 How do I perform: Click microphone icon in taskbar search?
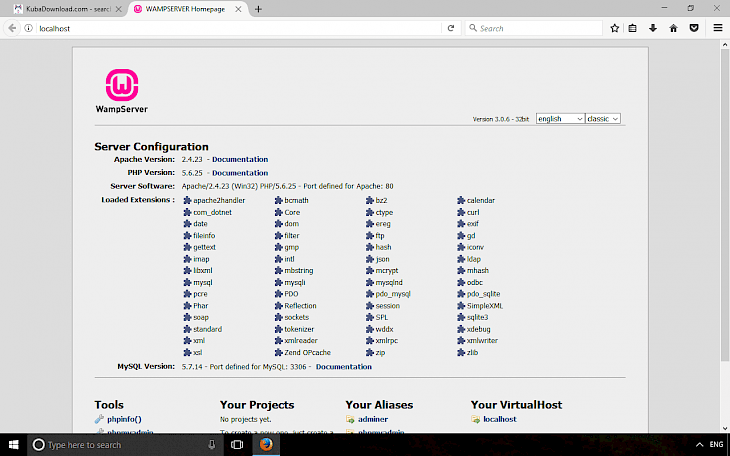coord(211,445)
